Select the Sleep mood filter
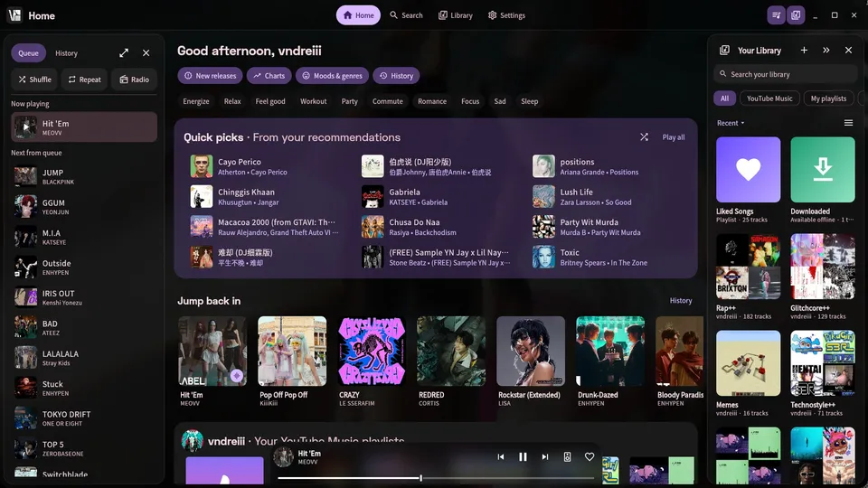Screen dimensions: 868x488 pyautogui.click(x=529, y=101)
